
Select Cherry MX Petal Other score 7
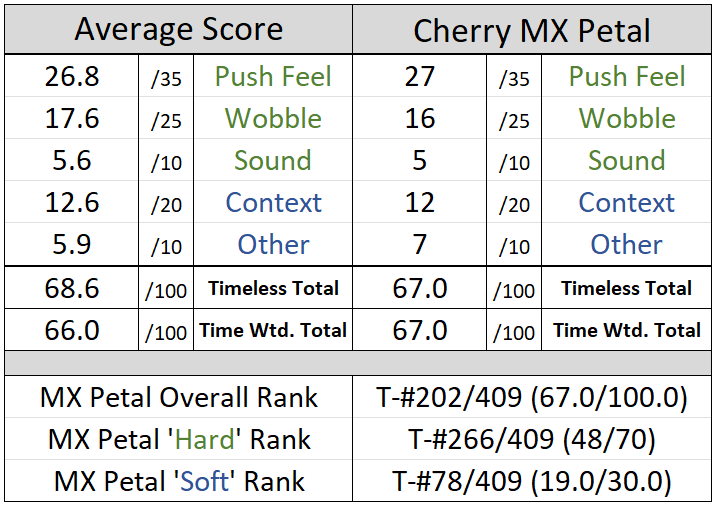tap(420, 244)
